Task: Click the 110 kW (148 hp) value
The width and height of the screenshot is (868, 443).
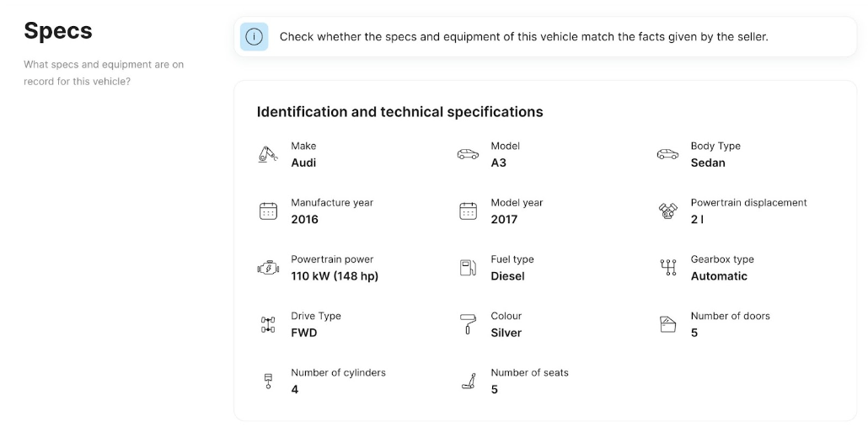Action: coord(335,276)
